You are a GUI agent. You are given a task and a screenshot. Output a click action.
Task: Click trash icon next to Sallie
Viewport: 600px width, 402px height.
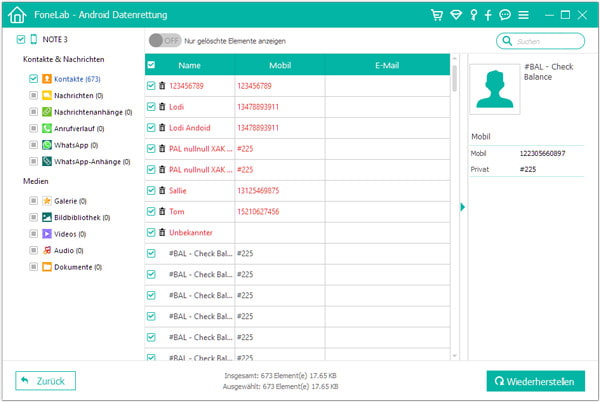tap(162, 190)
